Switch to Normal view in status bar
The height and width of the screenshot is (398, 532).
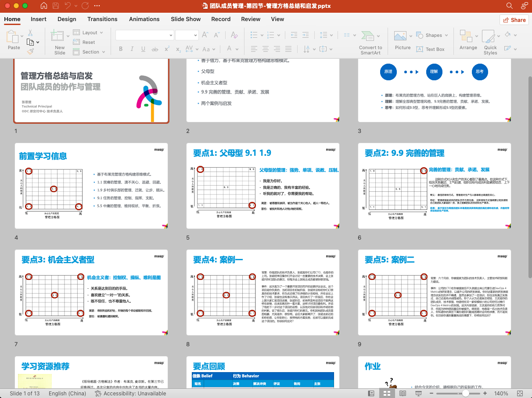pyautogui.click(x=371, y=393)
